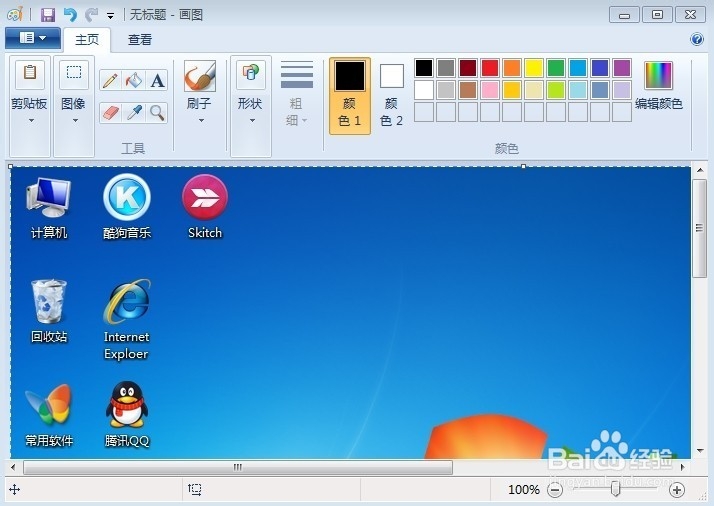Pick the red color swatch

click(x=490, y=68)
